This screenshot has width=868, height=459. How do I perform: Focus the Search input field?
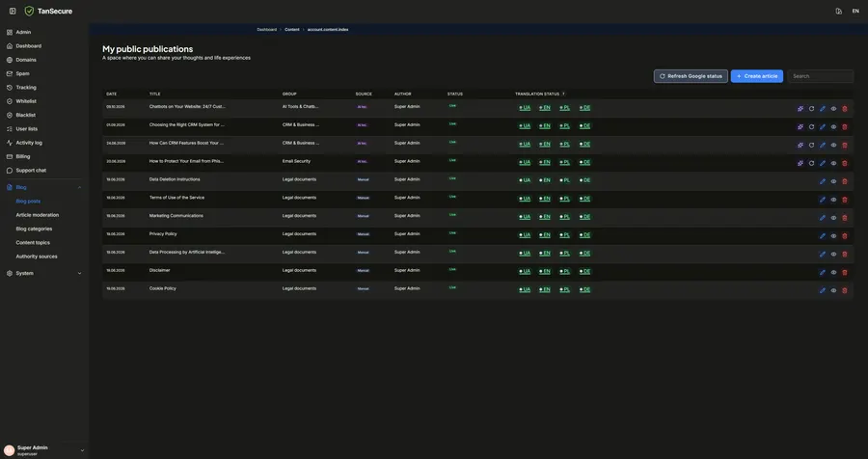(x=821, y=76)
